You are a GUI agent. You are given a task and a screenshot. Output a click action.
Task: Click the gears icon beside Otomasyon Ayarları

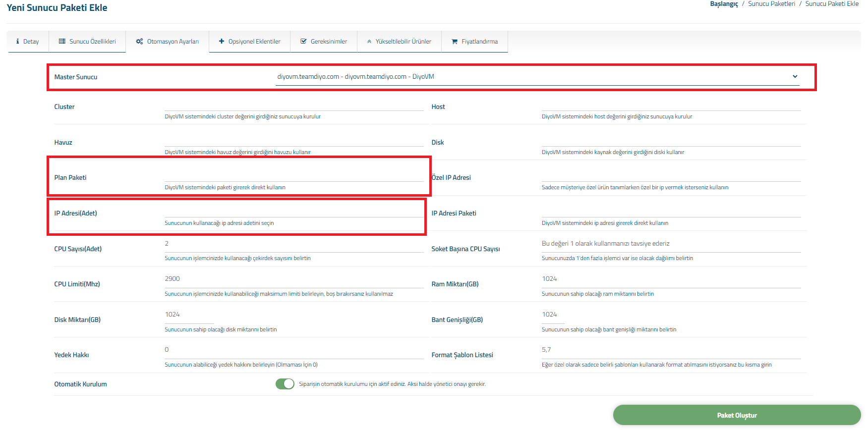pos(140,42)
